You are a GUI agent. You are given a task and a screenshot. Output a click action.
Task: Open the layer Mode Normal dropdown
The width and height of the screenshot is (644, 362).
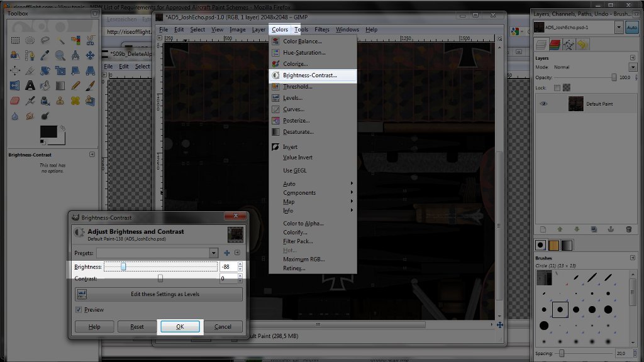[594, 67]
